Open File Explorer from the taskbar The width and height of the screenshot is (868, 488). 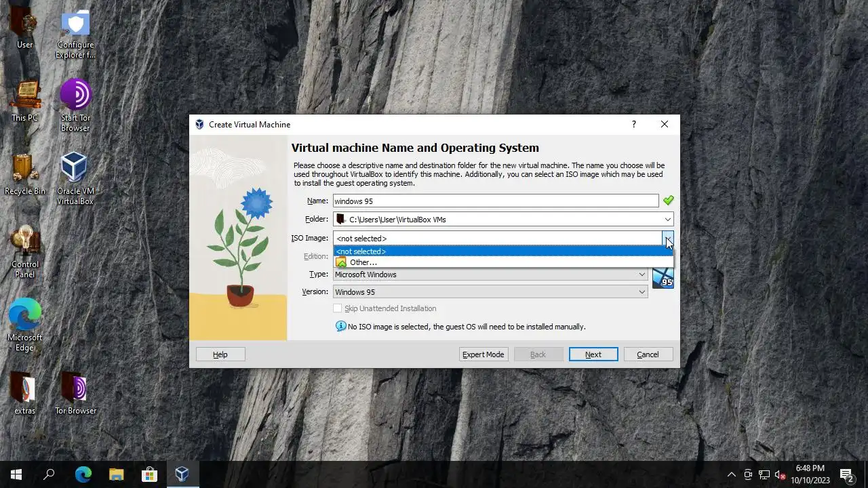coord(116,474)
